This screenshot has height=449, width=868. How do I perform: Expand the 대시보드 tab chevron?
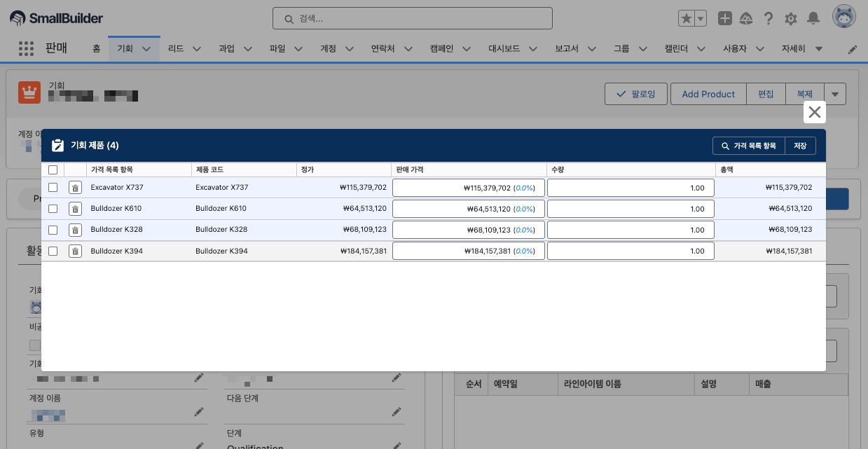click(533, 49)
